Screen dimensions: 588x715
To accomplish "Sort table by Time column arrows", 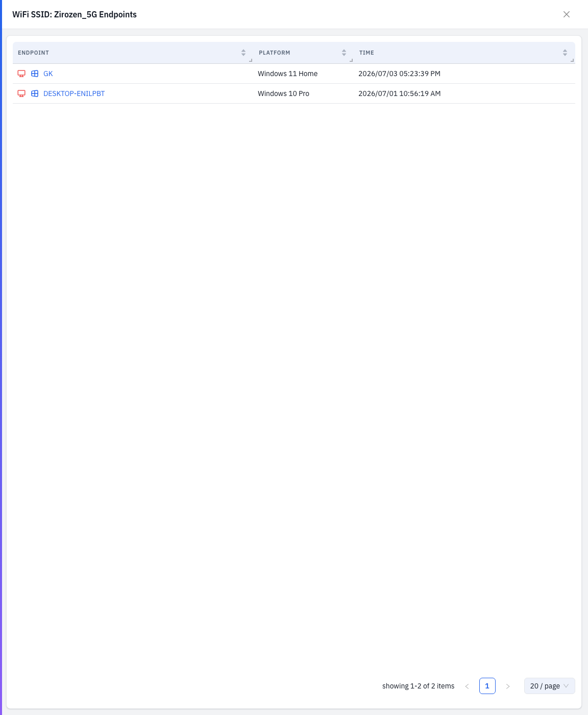I will (565, 53).
